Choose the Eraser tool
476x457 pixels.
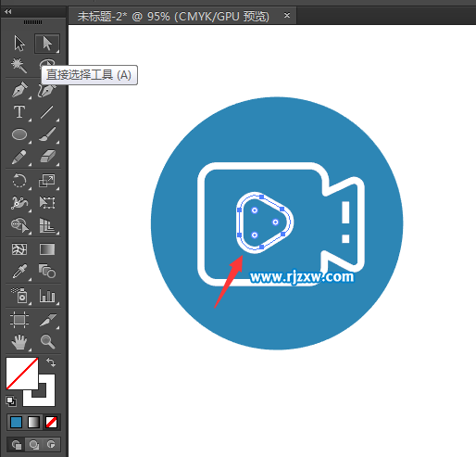point(47,157)
